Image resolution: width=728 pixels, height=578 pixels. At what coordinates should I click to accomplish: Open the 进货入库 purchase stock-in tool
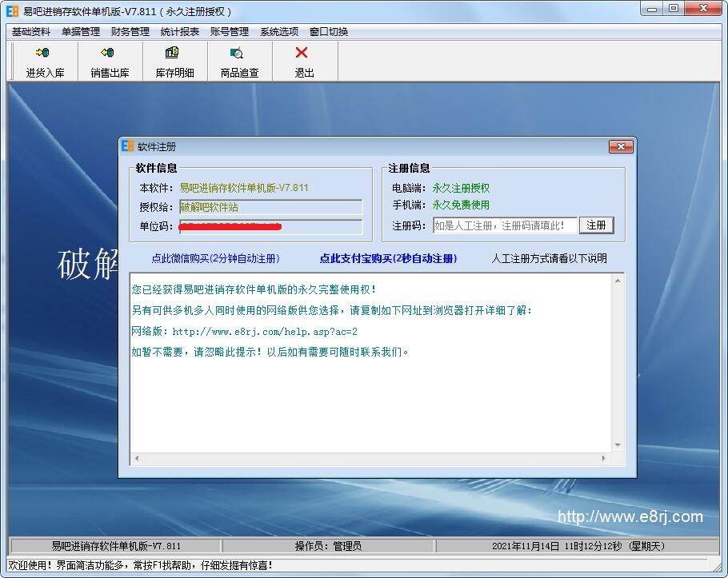[45, 62]
